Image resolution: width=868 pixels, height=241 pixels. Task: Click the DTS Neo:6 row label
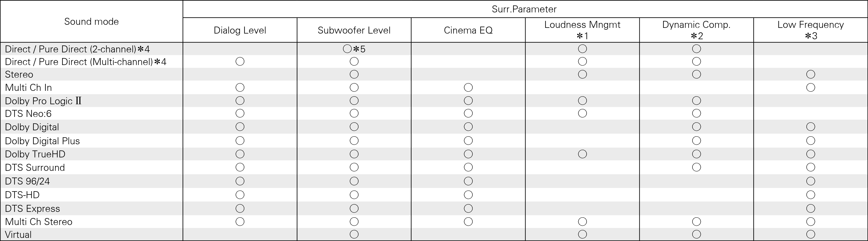pyautogui.click(x=28, y=114)
